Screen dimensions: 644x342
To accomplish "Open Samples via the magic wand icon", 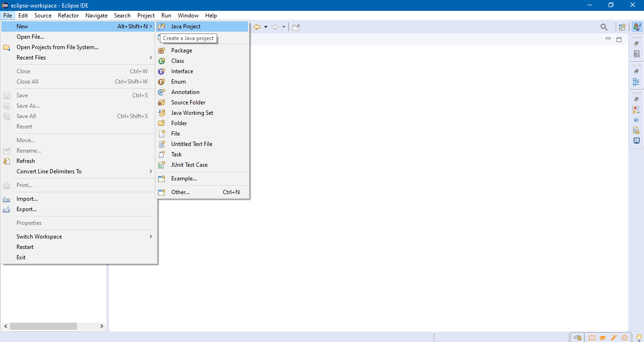I will point(613,338).
